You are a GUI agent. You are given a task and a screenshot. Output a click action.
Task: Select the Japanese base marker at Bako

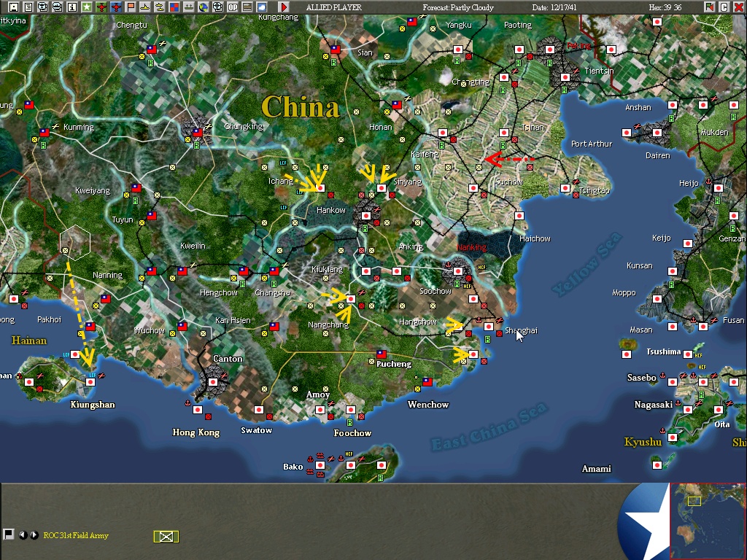click(320, 464)
